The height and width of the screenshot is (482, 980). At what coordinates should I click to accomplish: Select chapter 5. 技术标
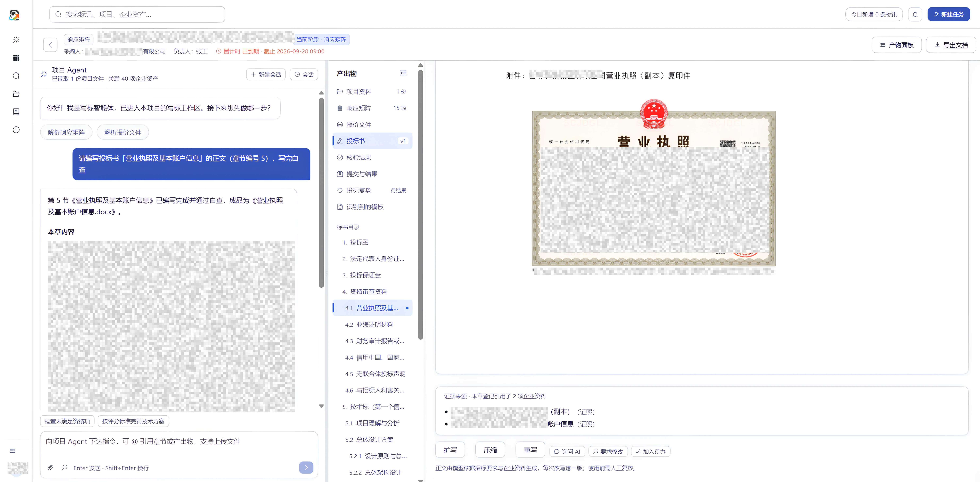(x=372, y=407)
